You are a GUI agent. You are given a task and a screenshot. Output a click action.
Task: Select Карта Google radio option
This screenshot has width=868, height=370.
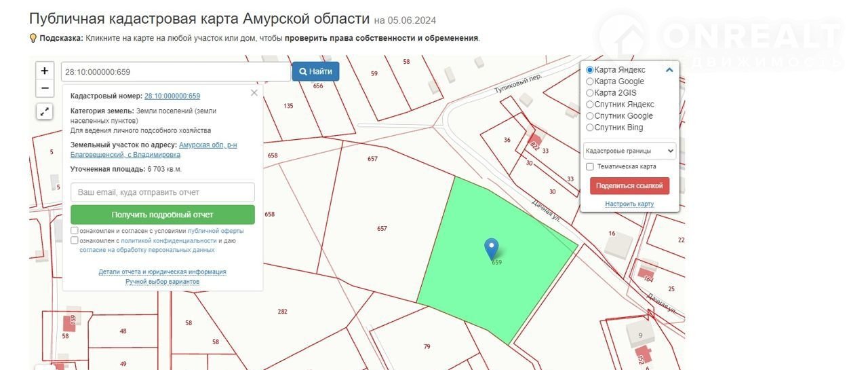click(590, 81)
